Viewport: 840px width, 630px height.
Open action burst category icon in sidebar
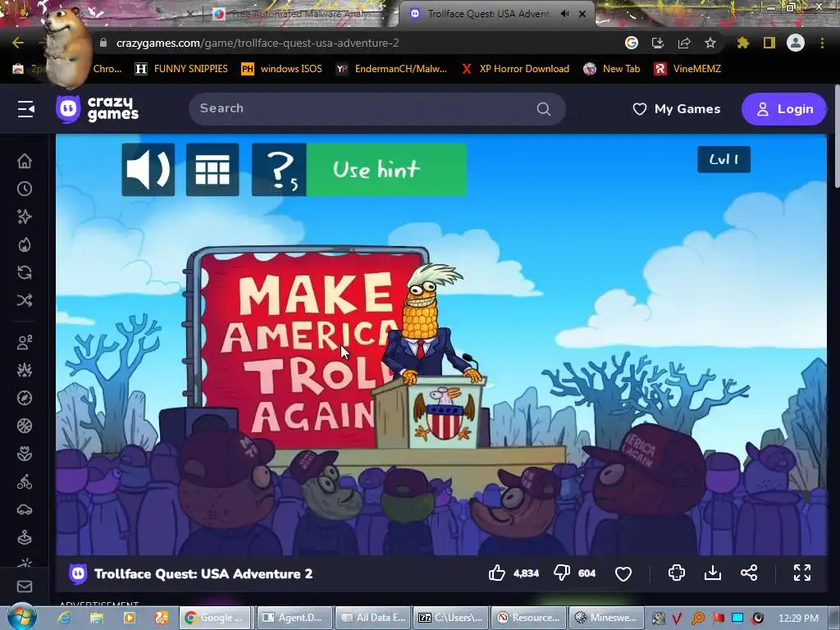tap(25, 370)
